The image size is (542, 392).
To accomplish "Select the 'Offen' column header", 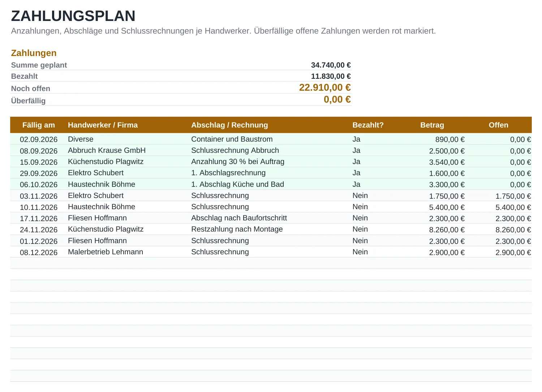I will pyautogui.click(x=498, y=125).
